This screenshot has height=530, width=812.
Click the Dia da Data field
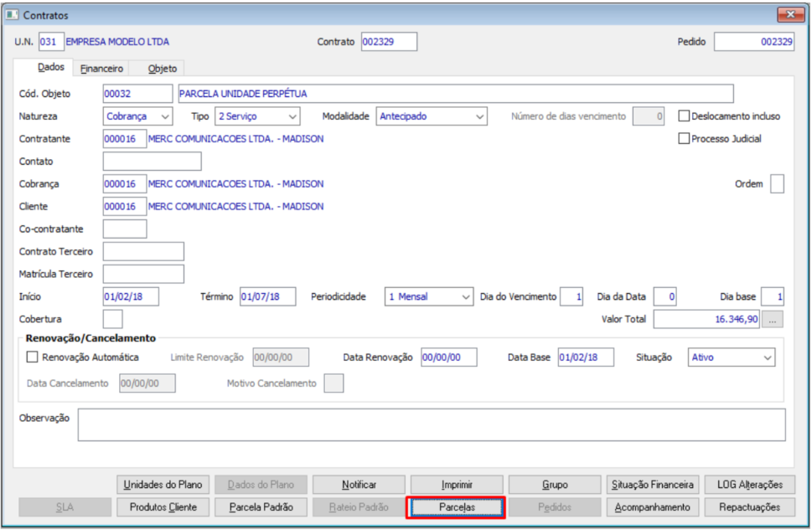click(665, 296)
